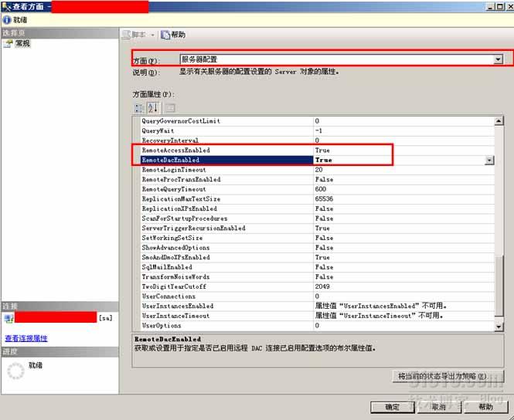Screen dimensions: 514x420
Task: Select ScanForStartupProcedures property row
Action: 317,218
